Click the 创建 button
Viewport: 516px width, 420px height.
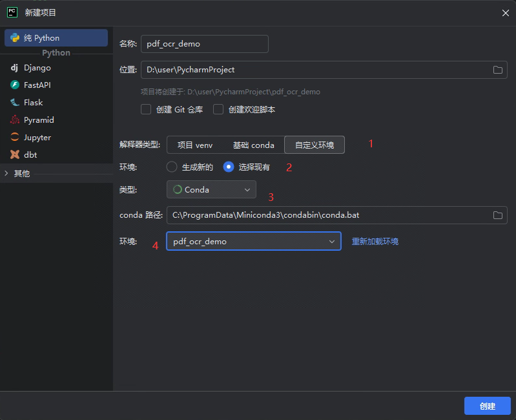click(488, 406)
